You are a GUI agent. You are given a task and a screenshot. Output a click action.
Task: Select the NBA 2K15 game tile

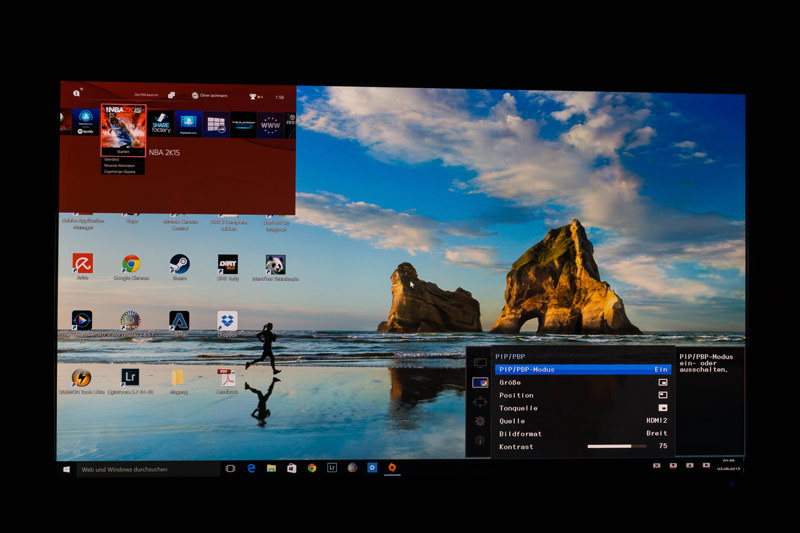pos(123,130)
